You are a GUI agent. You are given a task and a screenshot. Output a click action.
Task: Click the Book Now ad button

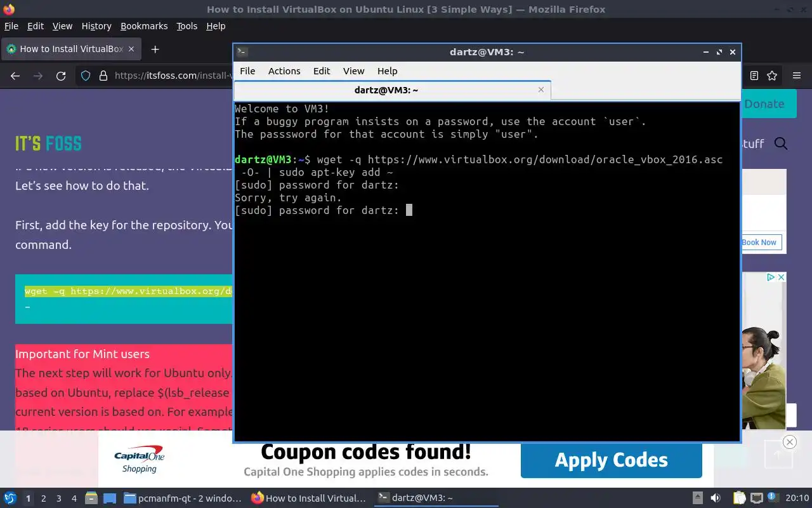(x=761, y=243)
